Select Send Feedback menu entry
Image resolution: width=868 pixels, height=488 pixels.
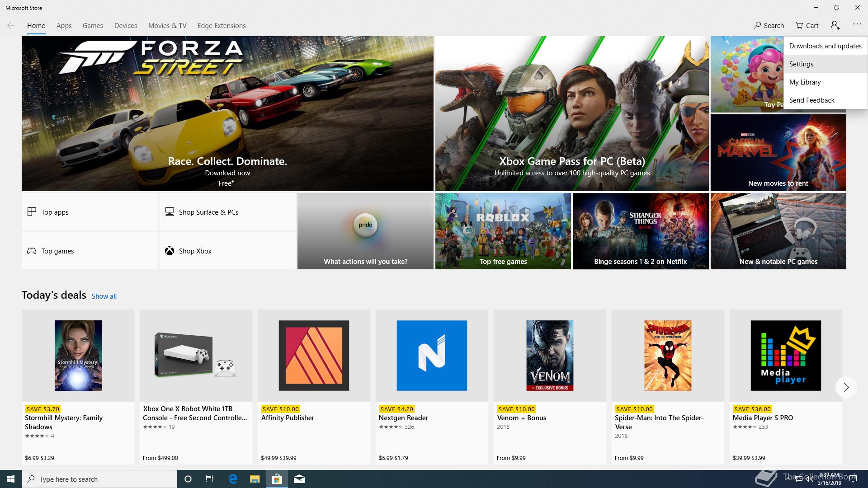pyautogui.click(x=826, y=100)
